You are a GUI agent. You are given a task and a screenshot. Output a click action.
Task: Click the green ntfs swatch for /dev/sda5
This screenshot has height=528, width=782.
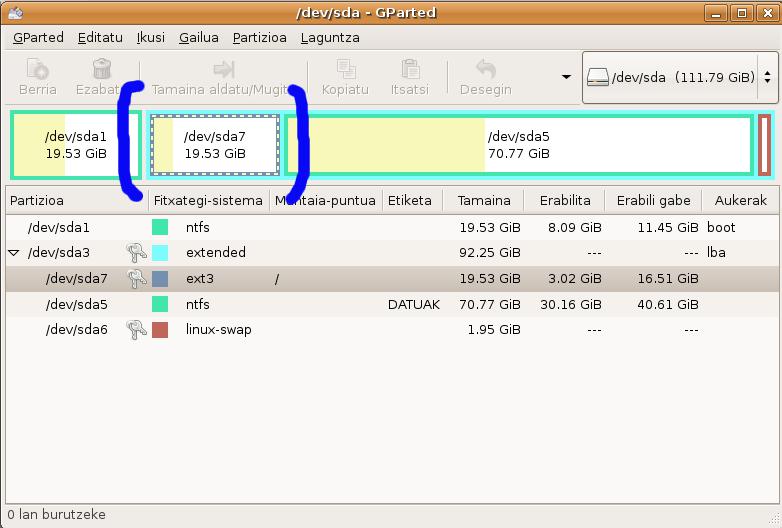point(160,304)
